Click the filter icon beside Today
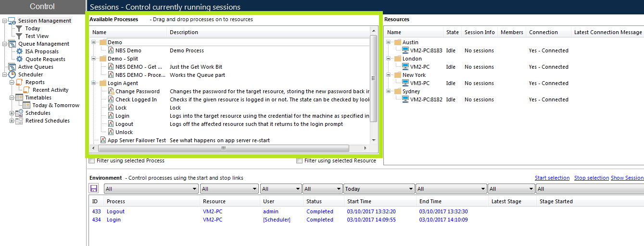The width and height of the screenshot is (644, 246). (x=19, y=28)
